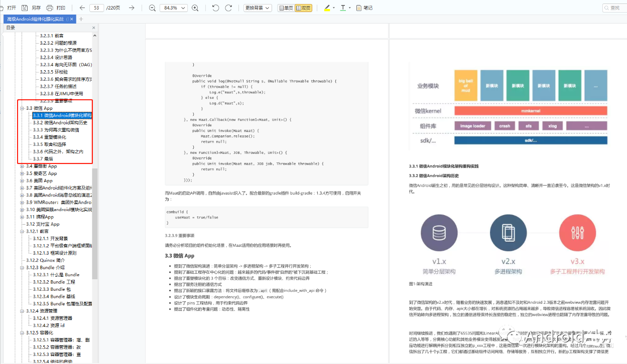627x364 pixels.
Task: Go to previous page with left arrow
Action: coord(82,8)
